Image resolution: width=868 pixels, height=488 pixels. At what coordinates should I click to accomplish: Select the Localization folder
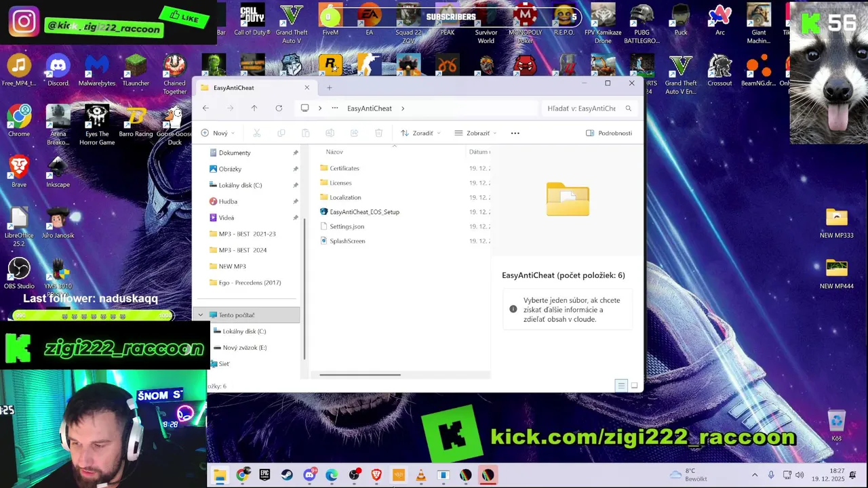[345, 197]
